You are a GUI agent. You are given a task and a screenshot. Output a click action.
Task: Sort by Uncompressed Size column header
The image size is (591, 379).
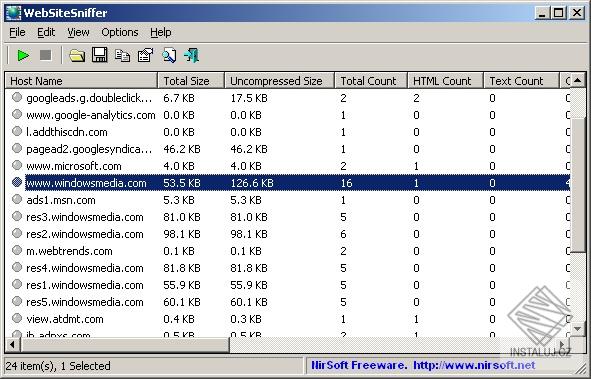pos(280,81)
